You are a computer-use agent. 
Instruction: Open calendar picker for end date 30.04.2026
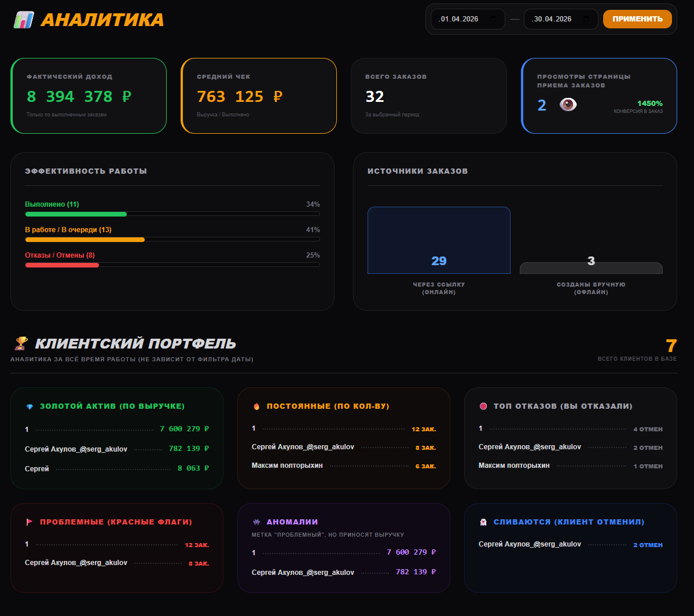pyautogui.click(x=586, y=19)
